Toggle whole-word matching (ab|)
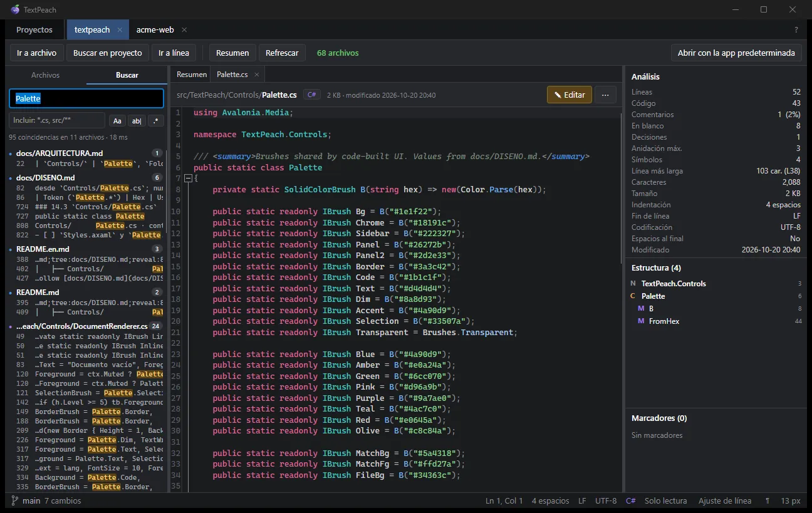 tap(137, 120)
